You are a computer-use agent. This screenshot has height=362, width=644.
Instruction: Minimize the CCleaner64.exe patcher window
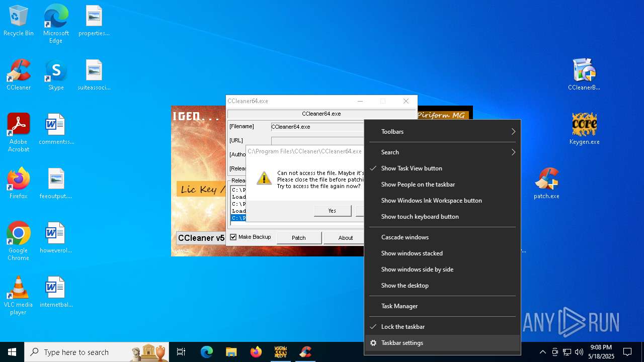[x=360, y=101]
